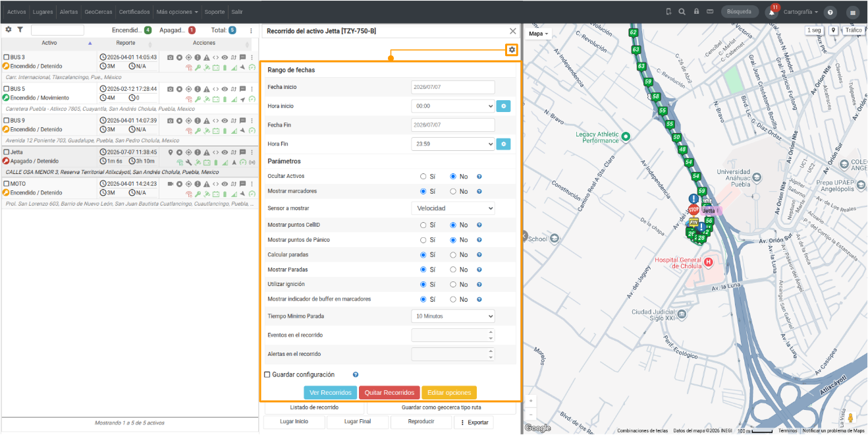The width and height of the screenshot is (868, 435).
Task: Click the map pin button beside Tráfico
Action: tap(833, 30)
